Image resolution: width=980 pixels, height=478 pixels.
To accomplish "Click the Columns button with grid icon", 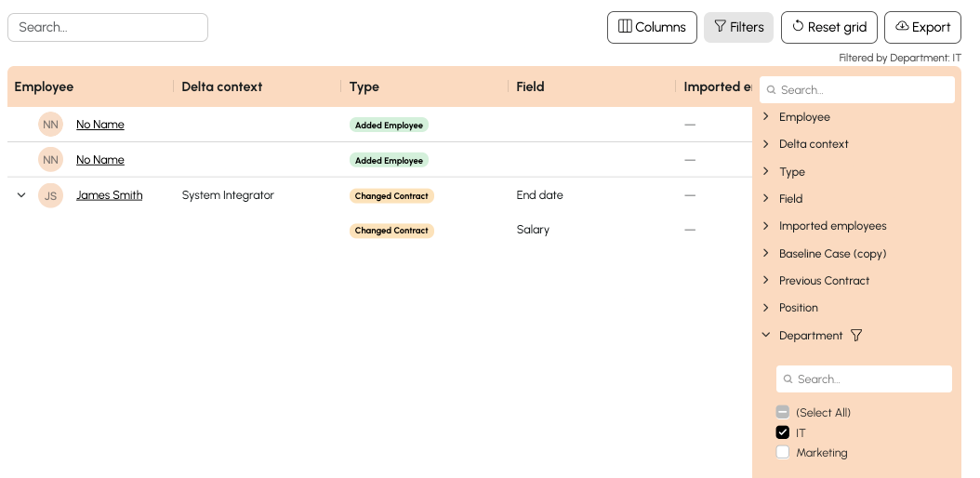I will coord(652,27).
